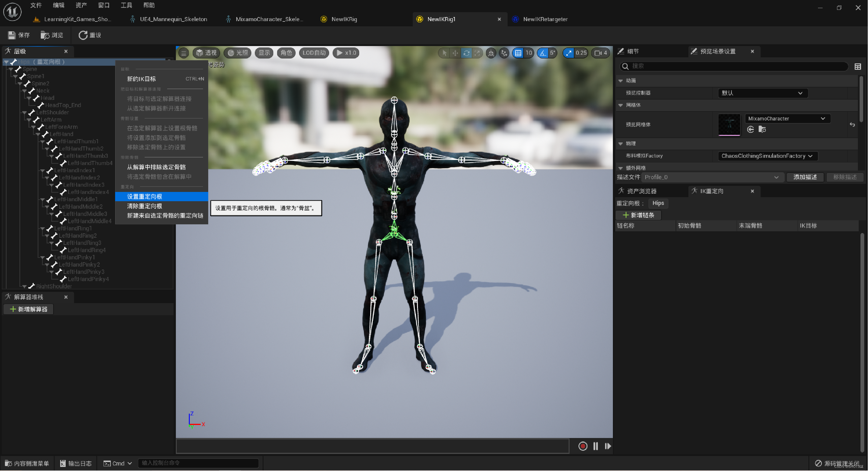Collapse the 物理 section
Screen dimensions: 868x471
(x=621, y=144)
